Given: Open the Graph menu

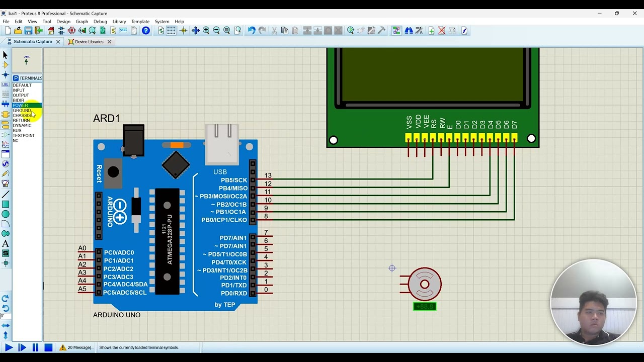Looking at the screenshot, I should 82,22.
